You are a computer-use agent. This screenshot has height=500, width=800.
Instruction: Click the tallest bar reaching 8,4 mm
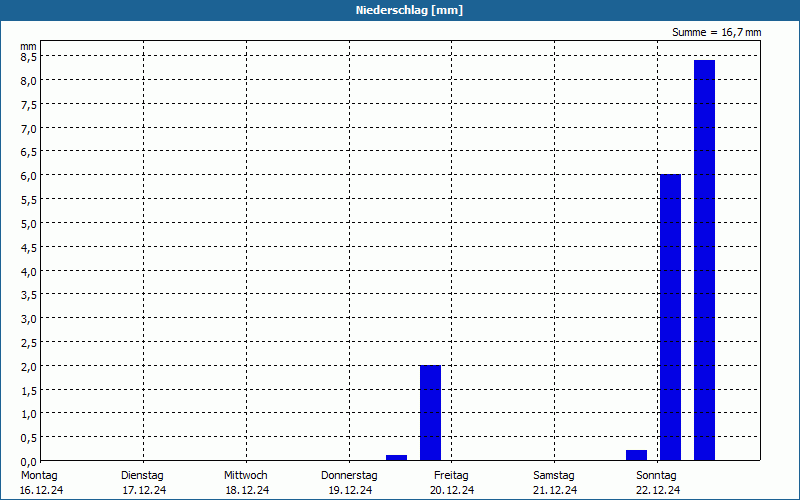point(704,260)
